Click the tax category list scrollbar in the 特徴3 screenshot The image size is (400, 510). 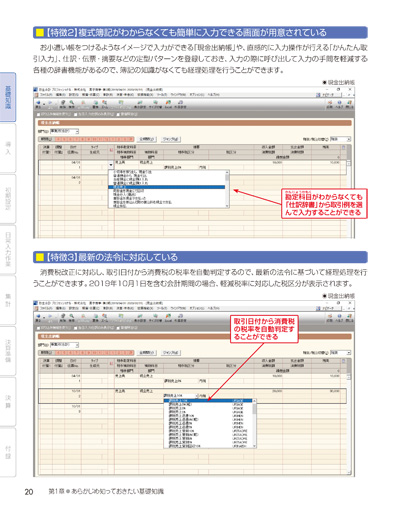[x=254, y=423]
